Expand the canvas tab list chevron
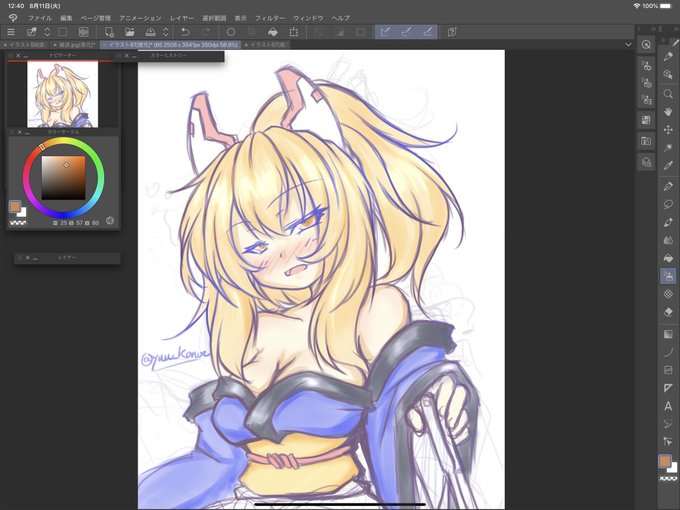Viewport: 680px width, 510px height. (x=628, y=45)
